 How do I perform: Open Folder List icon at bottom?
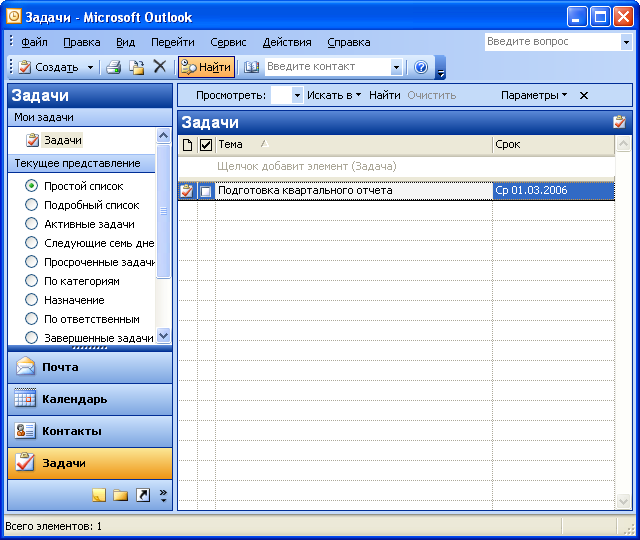pyautogui.click(x=121, y=495)
